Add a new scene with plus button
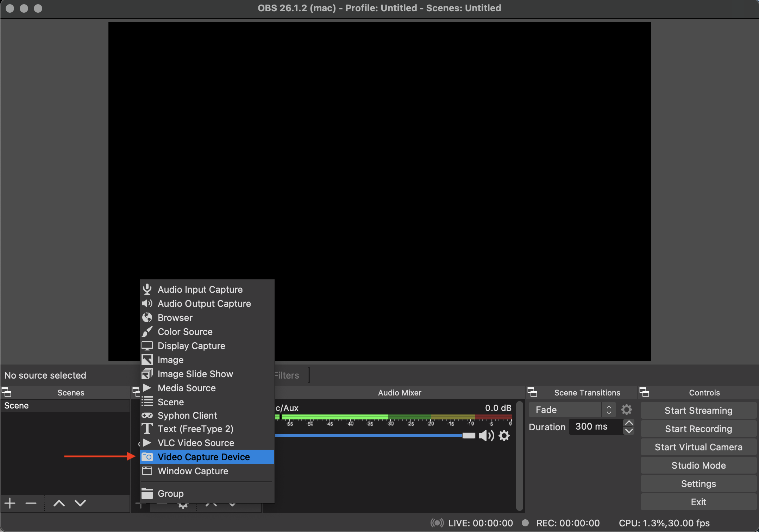759x532 pixels. pyautogui.click(x=10, y=503)
